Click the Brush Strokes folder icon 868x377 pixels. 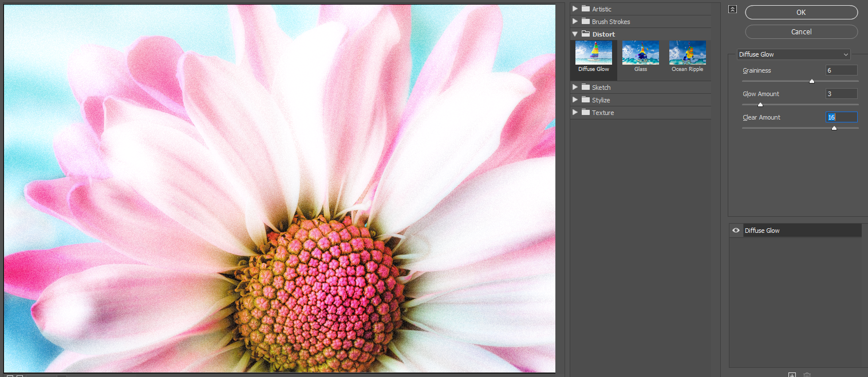(x=585, y=22)
